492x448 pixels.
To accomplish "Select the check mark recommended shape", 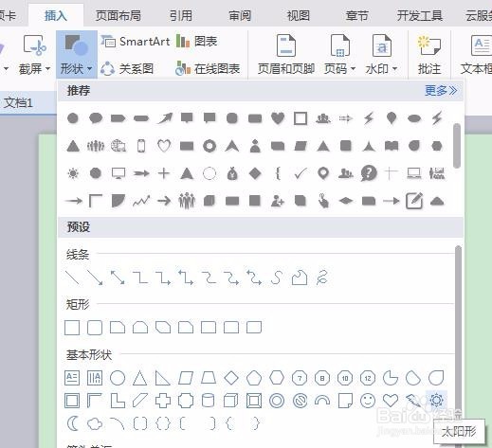I will (301, 173).
